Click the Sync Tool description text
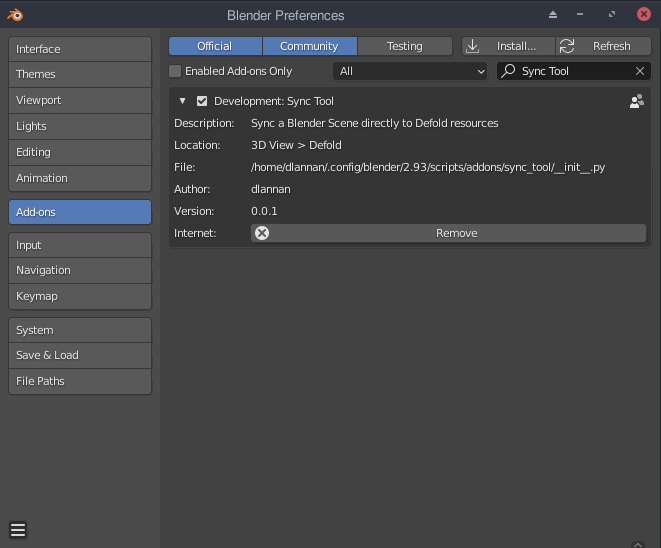This screenshot has width=661, height=548. (x=375, y=124)
